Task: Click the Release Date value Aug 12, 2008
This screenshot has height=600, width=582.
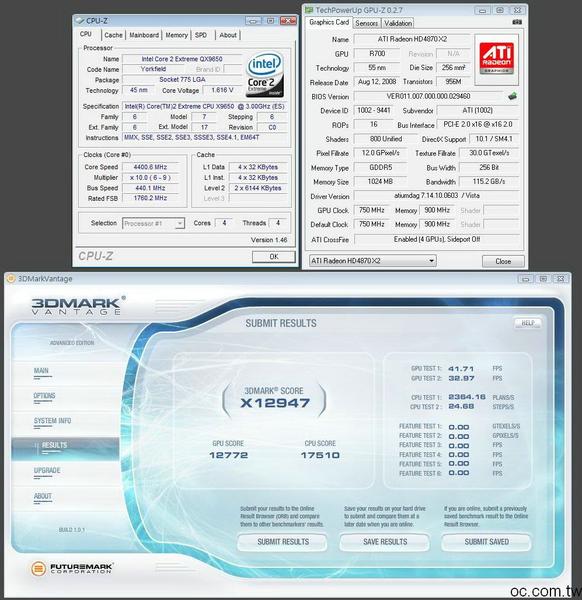Action: (x=377, y=82)
